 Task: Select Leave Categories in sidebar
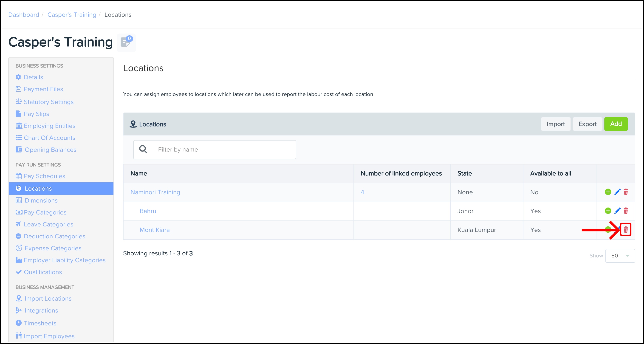click(x=48, y=224)
